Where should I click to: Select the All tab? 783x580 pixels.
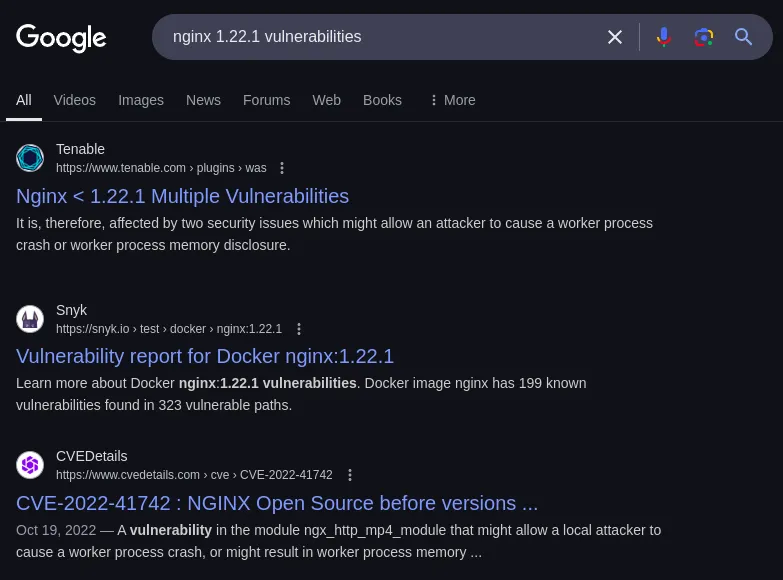pos(23,100)
